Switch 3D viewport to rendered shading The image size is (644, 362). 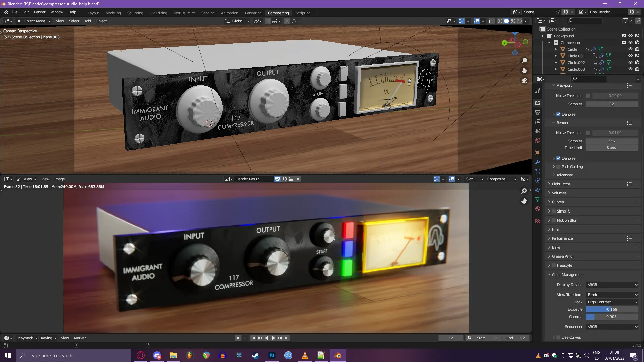(519, 21)
